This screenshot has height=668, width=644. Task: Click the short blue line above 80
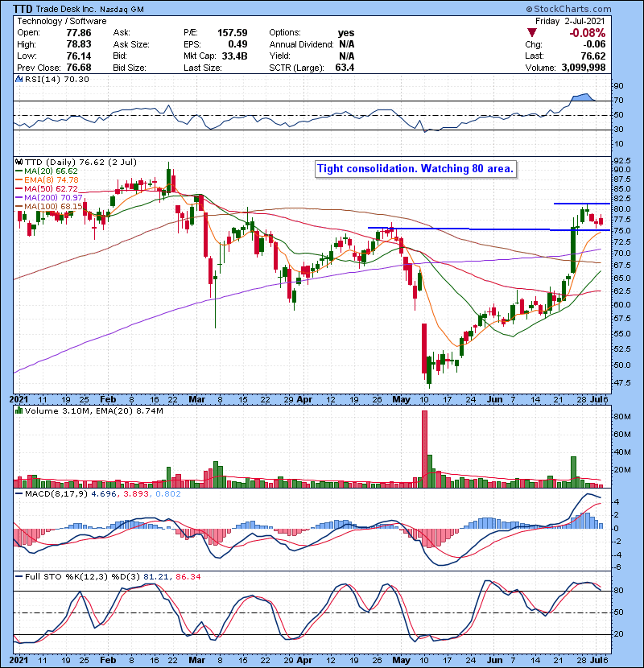click(x=581, y=204)
